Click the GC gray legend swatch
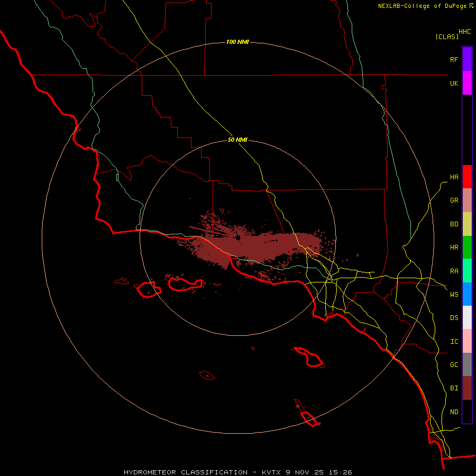The width and height of the screenshot is (476, 476). click(467, 364)
